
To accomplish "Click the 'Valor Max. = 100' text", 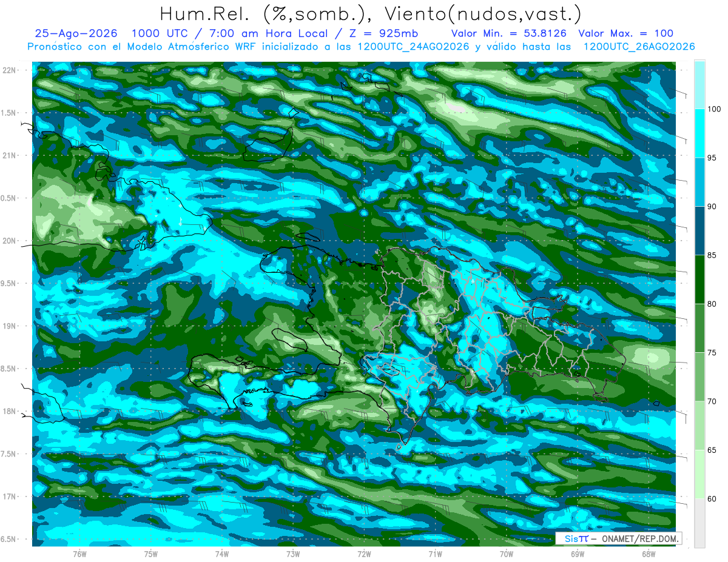I will tap(626, 34).
